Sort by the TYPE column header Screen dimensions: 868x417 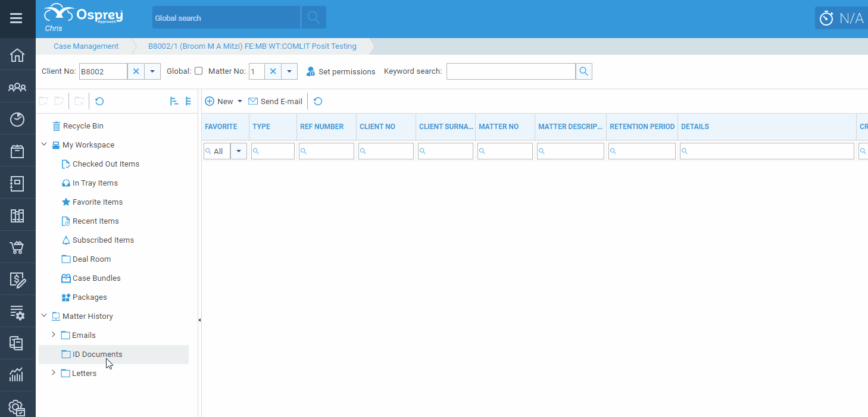pos(261,127)
